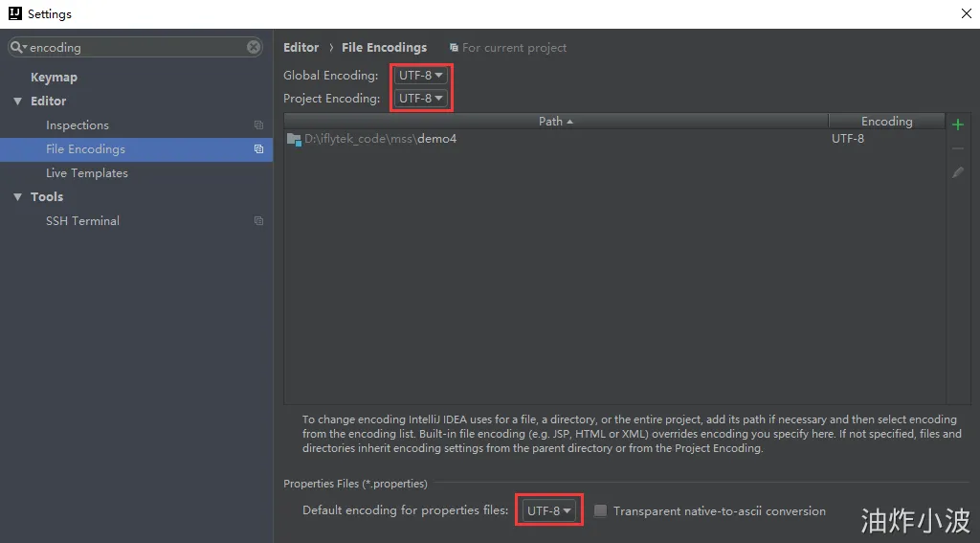Select the Editor category label
Viewport: 980px width, 543px height.
48,101
